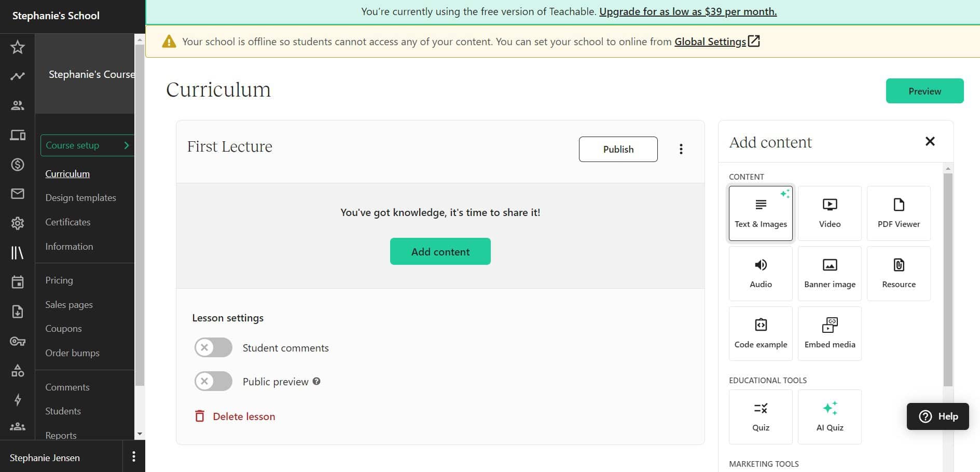Viewport: 980px width, 472px height.
Task: Expand the Course setup chevron item
Action: coord(87,145)
